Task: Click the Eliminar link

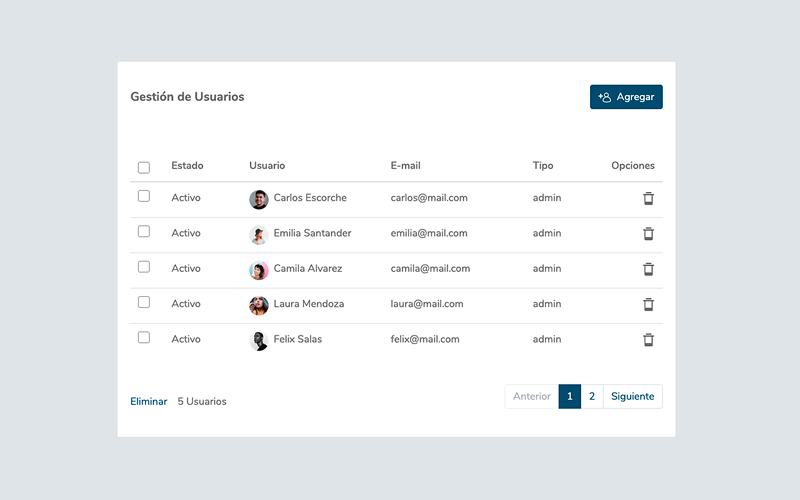Action: (x=149, y=401)
